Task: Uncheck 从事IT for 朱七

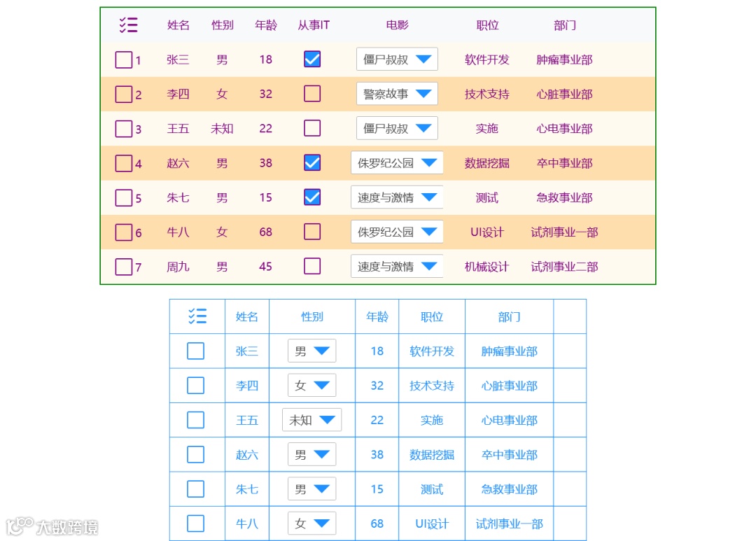Action: click(x=312, y=197)
